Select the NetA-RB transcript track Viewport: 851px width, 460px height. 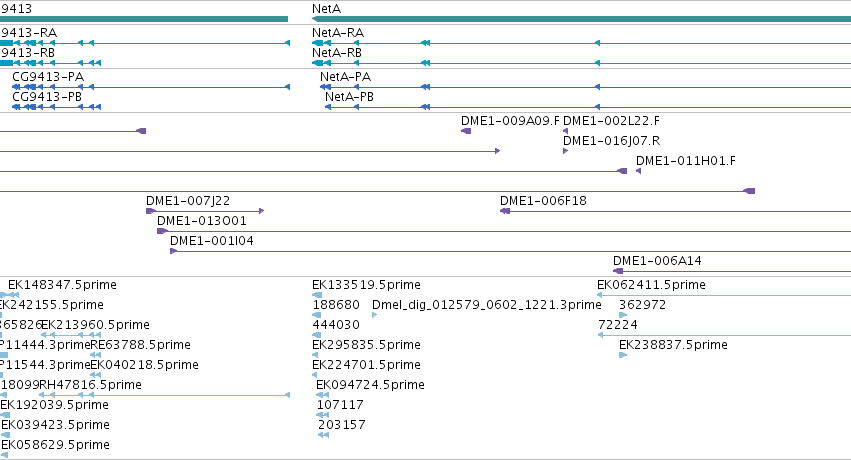click(x=581, y=63)
